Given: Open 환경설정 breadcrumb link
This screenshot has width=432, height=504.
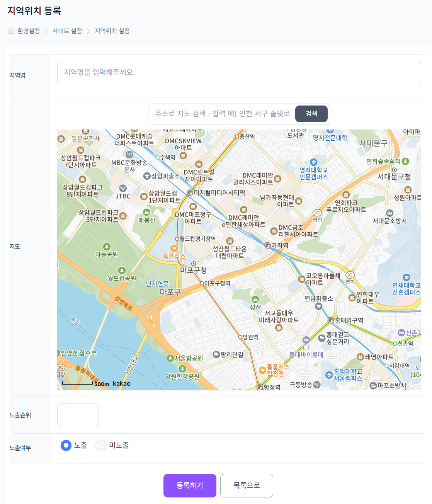Looking at the screenshot, I should (29, 31).
